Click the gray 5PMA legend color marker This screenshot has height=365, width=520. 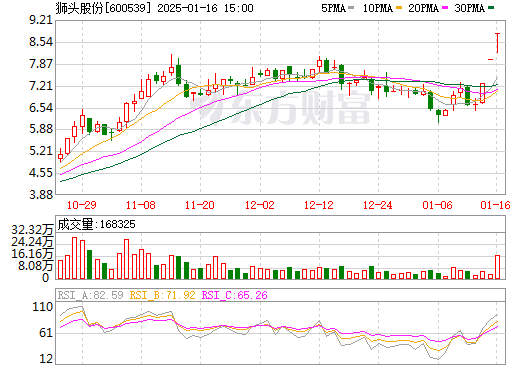[351, 7]
